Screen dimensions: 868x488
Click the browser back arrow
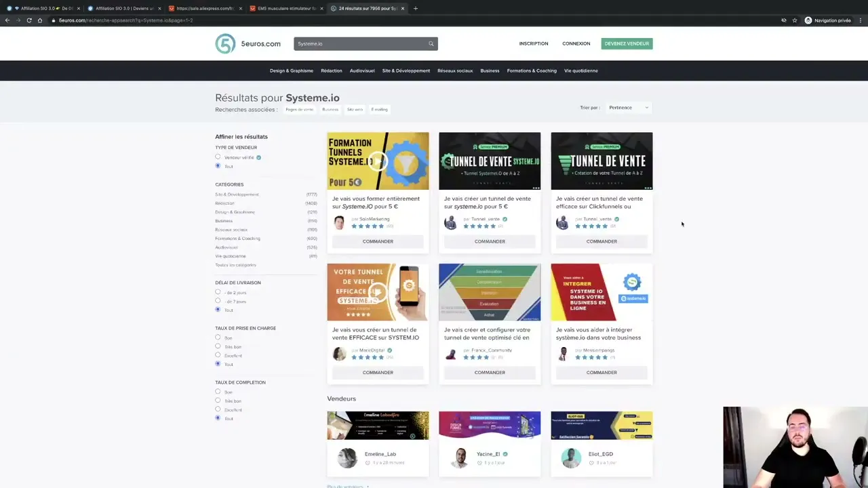point(7,20)
